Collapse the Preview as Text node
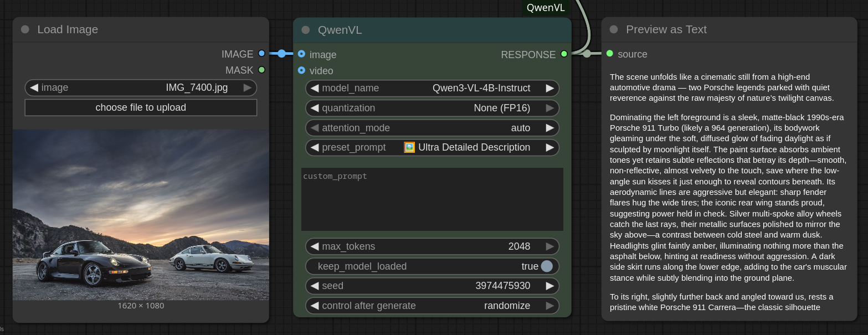The image size is (868, 335). 613,29
